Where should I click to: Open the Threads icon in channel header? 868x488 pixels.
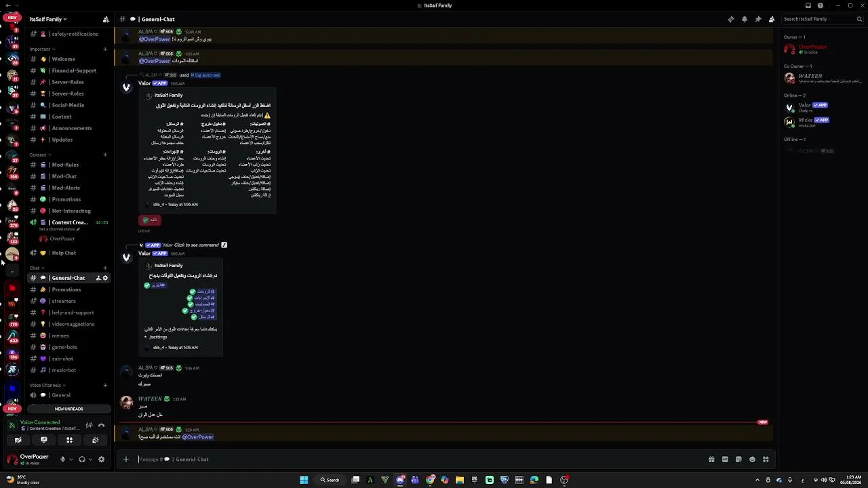[730, 19]
